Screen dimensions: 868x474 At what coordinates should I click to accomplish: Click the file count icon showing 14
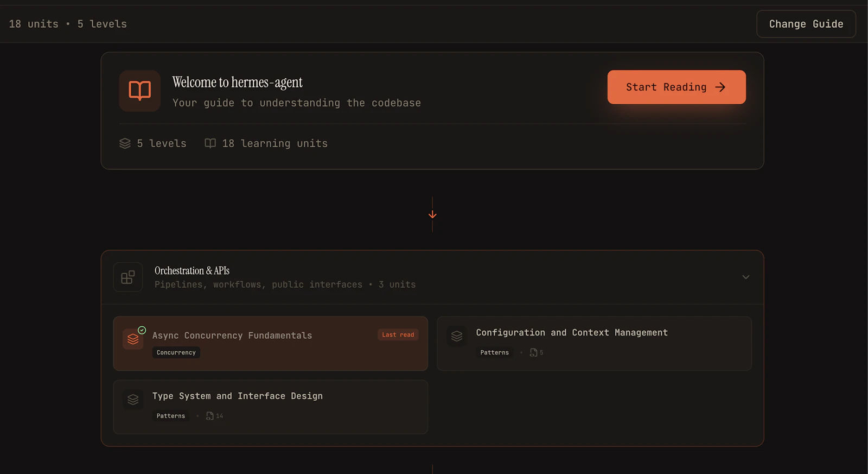point(210,416)
